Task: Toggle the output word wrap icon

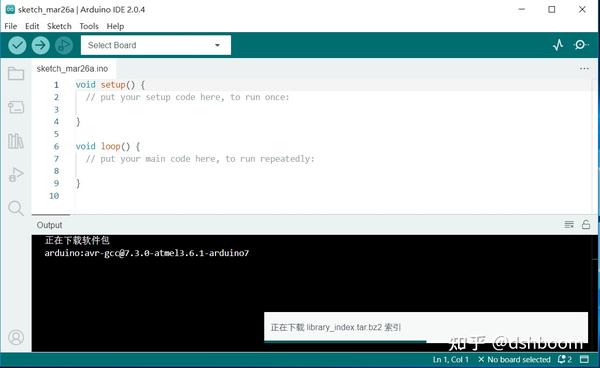Action: tap(569, 225)
